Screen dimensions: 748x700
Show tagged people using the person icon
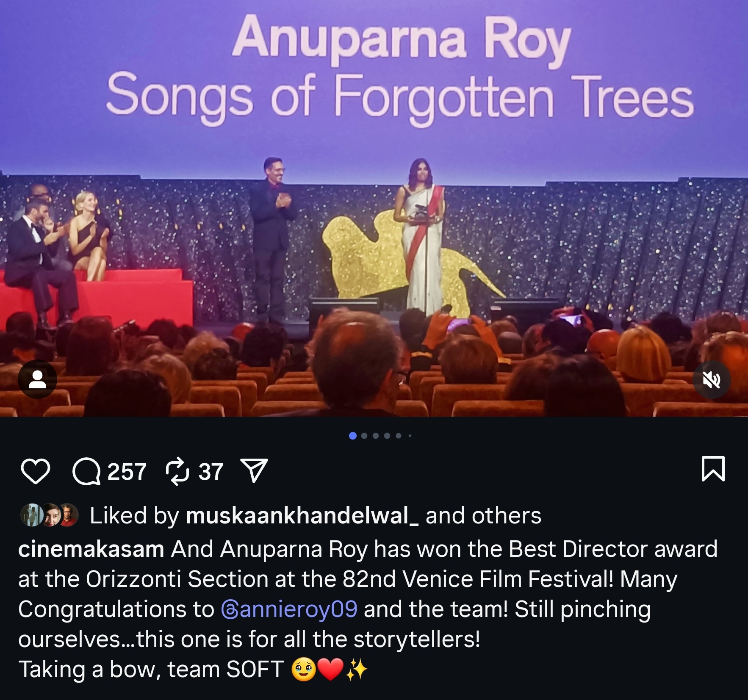pyautogui.click(x=37, y=379)
